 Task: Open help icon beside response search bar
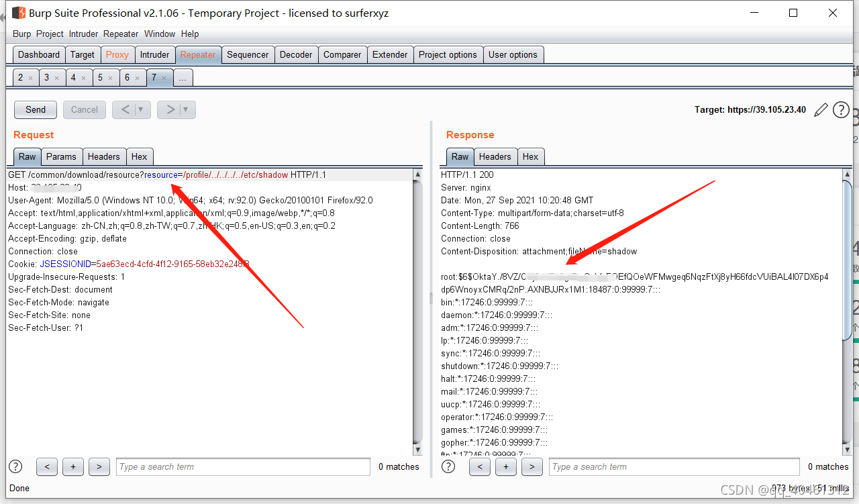(x=448, y=466)
